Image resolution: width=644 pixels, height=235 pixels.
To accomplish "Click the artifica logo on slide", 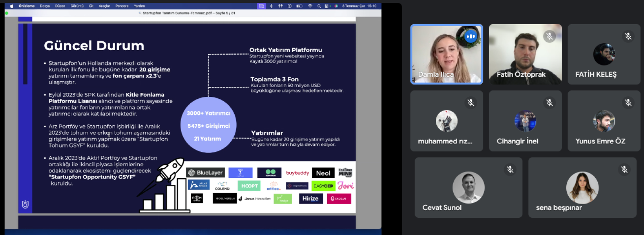I will pos(274,186).
